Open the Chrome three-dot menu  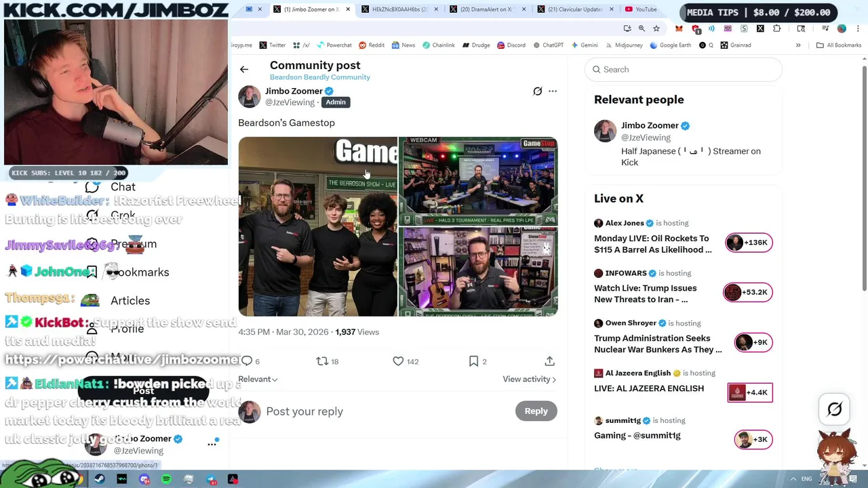click(x=858, y=28)
